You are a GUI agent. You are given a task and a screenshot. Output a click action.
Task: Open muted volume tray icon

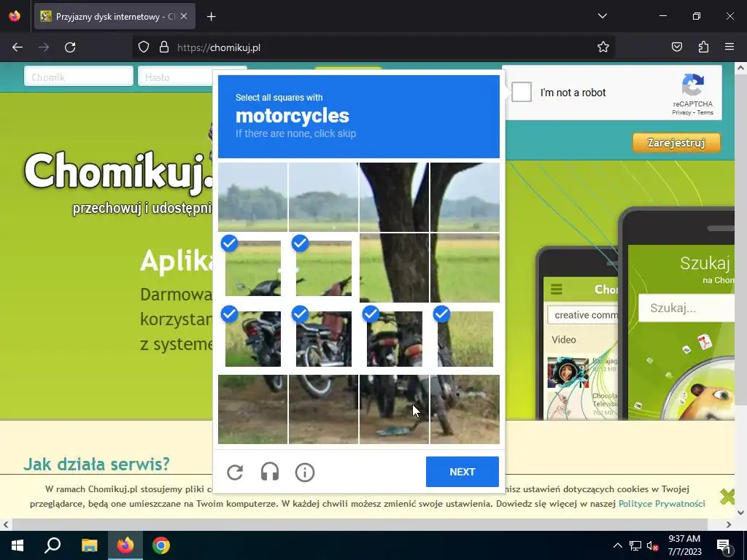653,545
